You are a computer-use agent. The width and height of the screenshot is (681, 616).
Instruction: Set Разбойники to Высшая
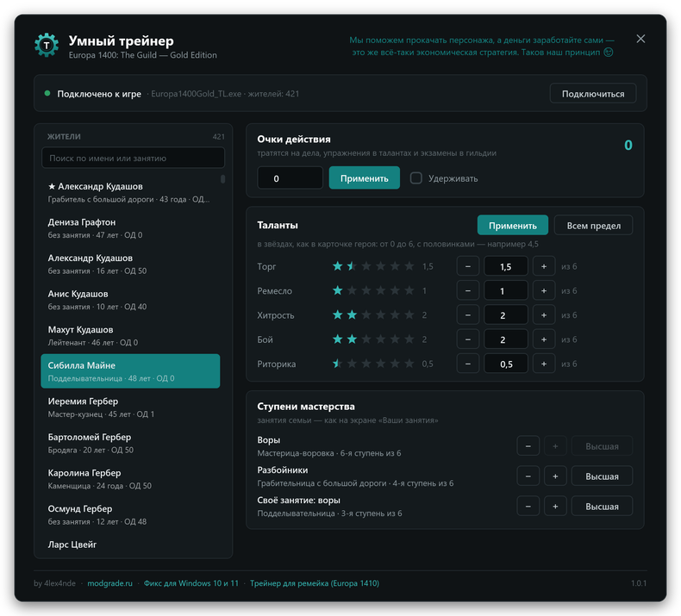coord(602,476)
